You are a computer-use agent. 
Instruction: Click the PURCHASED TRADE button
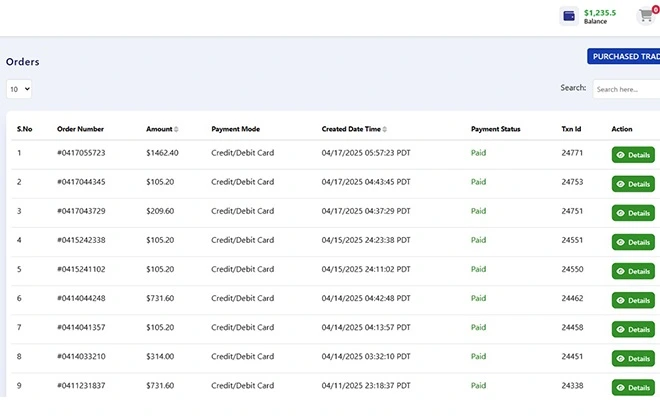click(x=624, y=56)
